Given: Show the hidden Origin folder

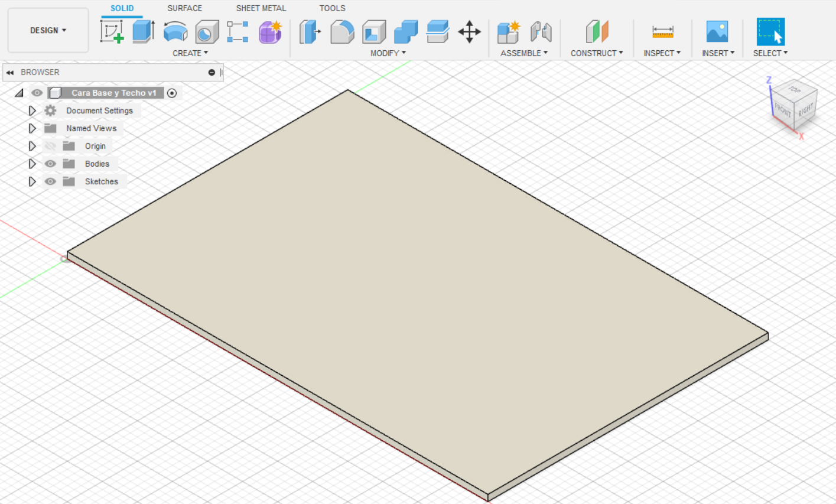Looking at the screenshot, I should click(x=50, y=146).
